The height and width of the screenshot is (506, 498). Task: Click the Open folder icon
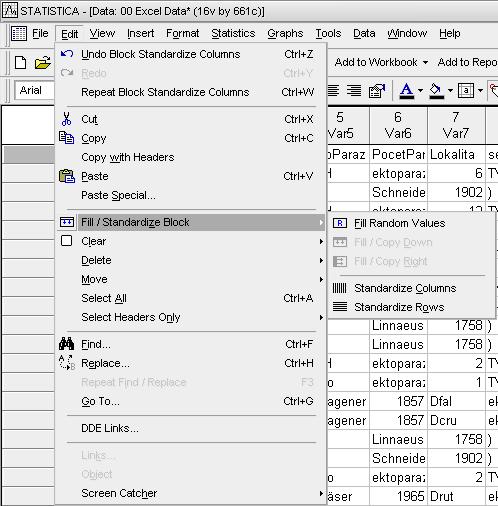tap(42, 63)
